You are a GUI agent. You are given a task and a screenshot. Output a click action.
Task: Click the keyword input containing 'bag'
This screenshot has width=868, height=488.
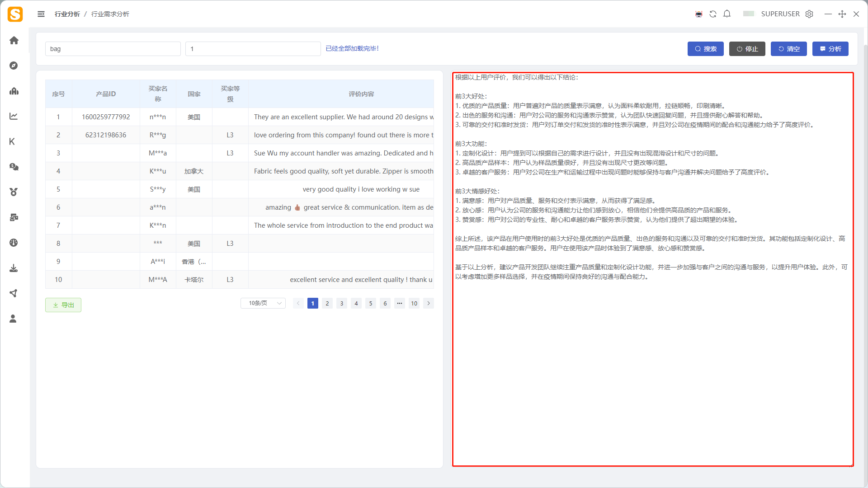tap(113, 49)
